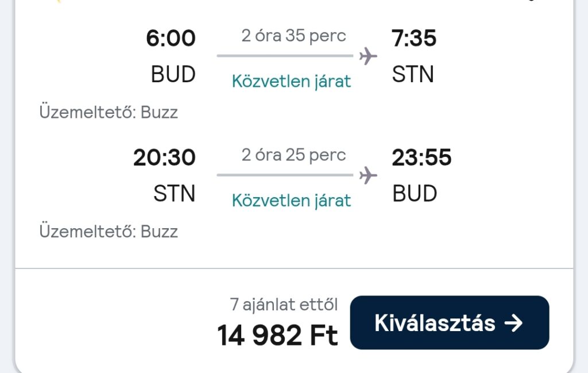Image resolution: width=588 pixels, height=373 pixels.
Task: Select the 7:35 outbound arrival time
Action: (x=414, y=39)
